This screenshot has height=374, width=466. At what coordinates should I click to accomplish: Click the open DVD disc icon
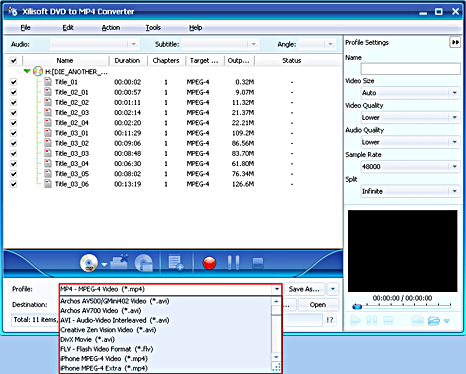click(89, 263)
